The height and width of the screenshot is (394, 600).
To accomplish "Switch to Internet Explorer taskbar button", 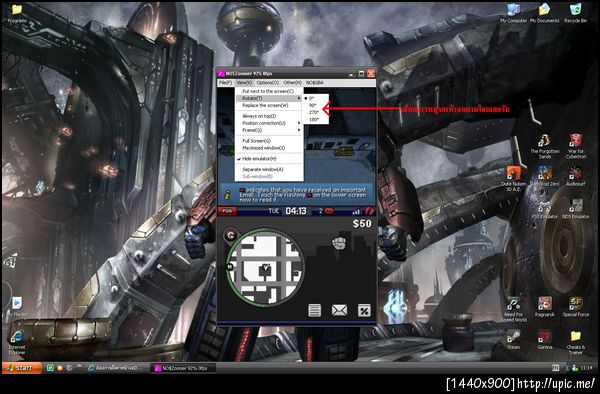I will pyautogui.click(x=117, y=368).
